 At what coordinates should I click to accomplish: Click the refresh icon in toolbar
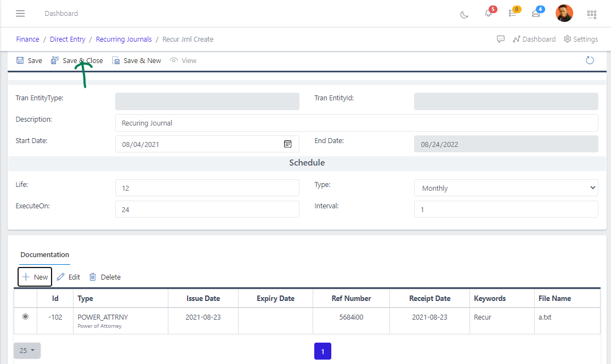pos(590,60)
